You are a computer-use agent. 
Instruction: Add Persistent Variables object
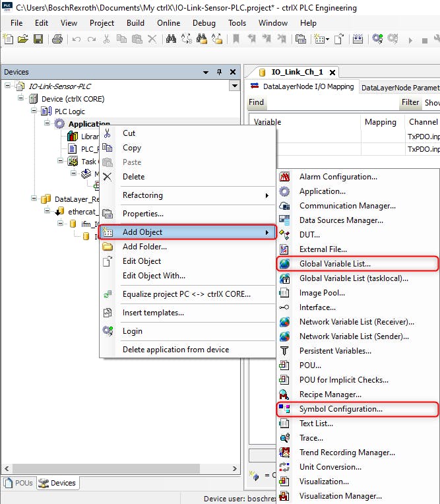tap(358, 351)
